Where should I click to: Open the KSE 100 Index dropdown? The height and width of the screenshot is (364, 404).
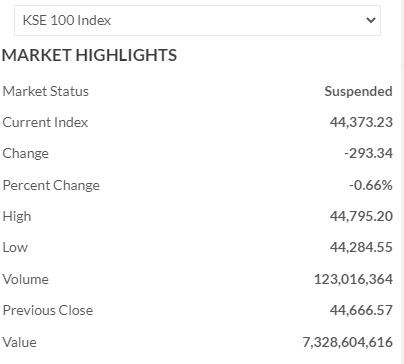pyautogui.click(x=197, y=20)
